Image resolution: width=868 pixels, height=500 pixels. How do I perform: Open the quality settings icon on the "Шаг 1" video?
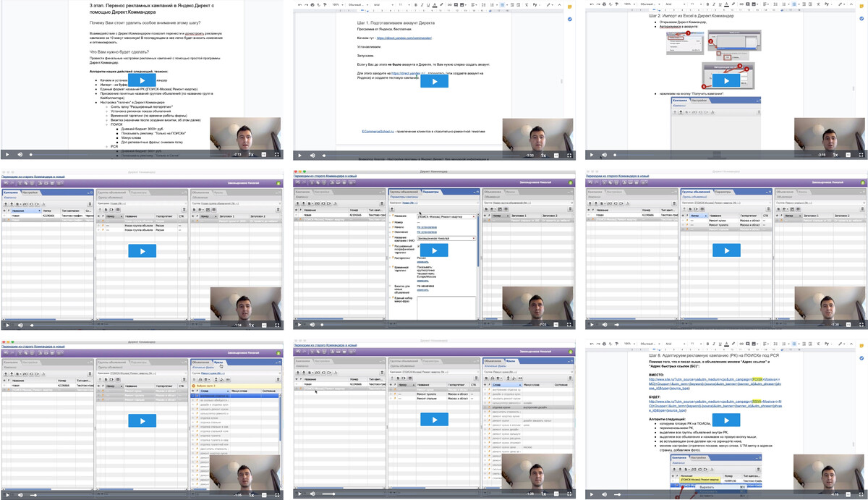point(557,154)
